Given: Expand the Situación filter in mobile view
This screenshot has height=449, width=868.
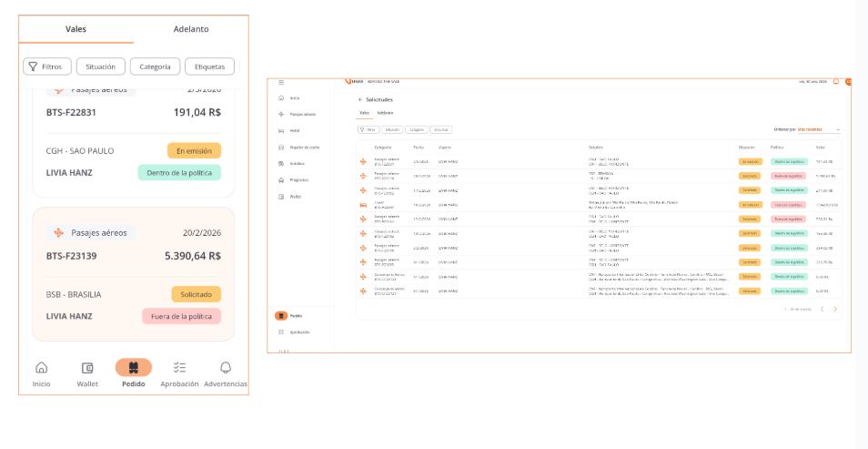Looking at the screenshot, I should (x=100, y=66).
